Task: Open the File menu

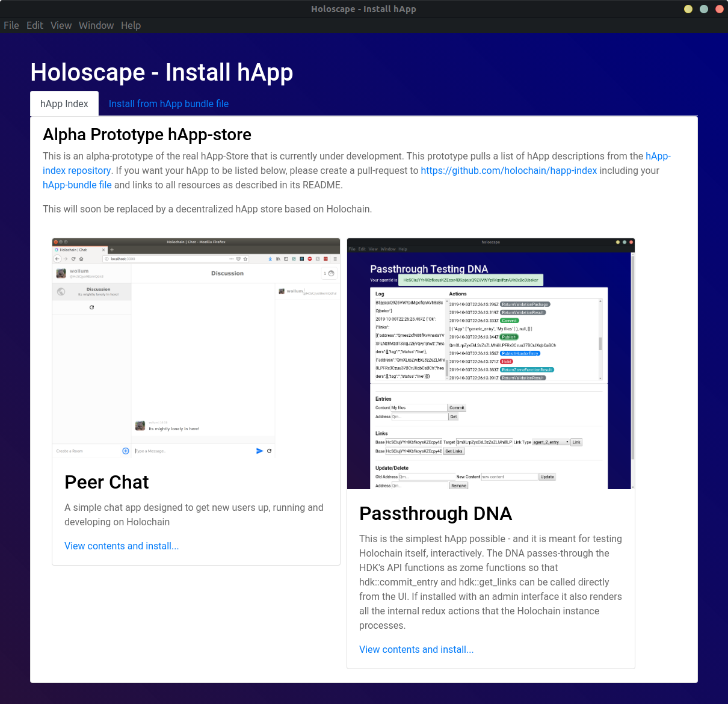Action: point(11,25)
